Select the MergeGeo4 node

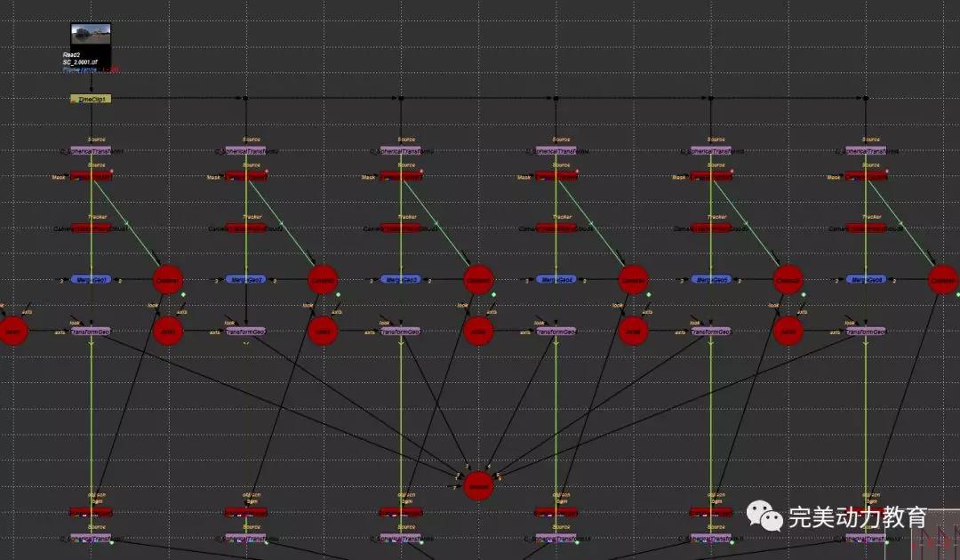point(556,279)
